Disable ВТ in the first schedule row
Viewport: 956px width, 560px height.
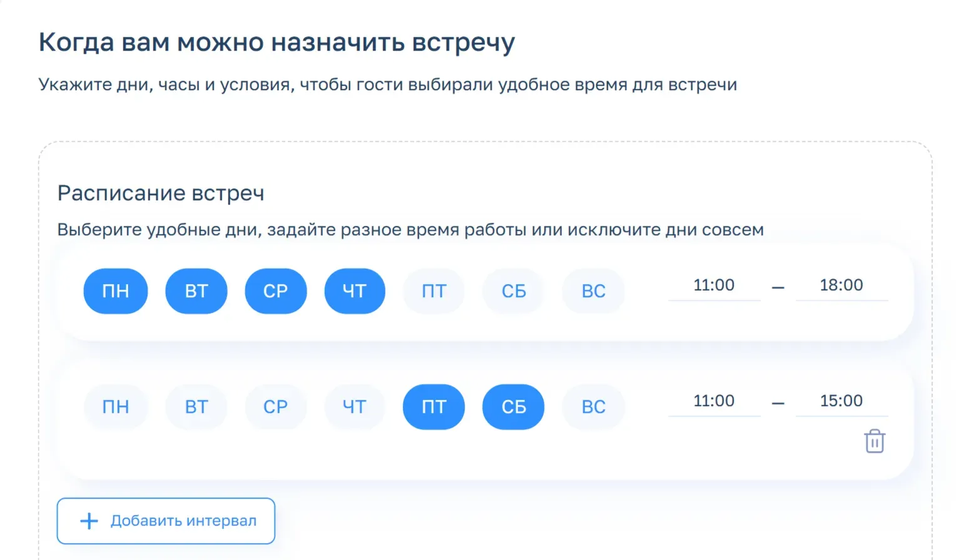(x=196, y=291)
